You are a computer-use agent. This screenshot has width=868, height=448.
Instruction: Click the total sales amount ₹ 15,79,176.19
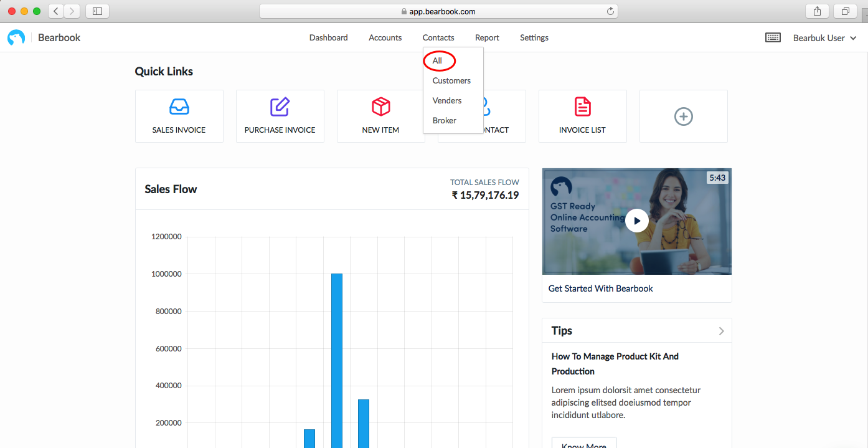(x=485, y=195)
